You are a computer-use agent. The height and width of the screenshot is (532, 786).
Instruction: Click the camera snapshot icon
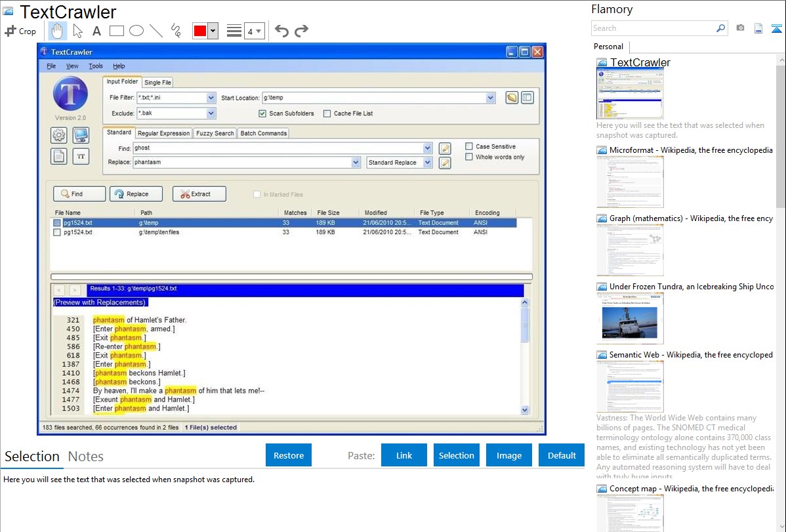[740, 28]
